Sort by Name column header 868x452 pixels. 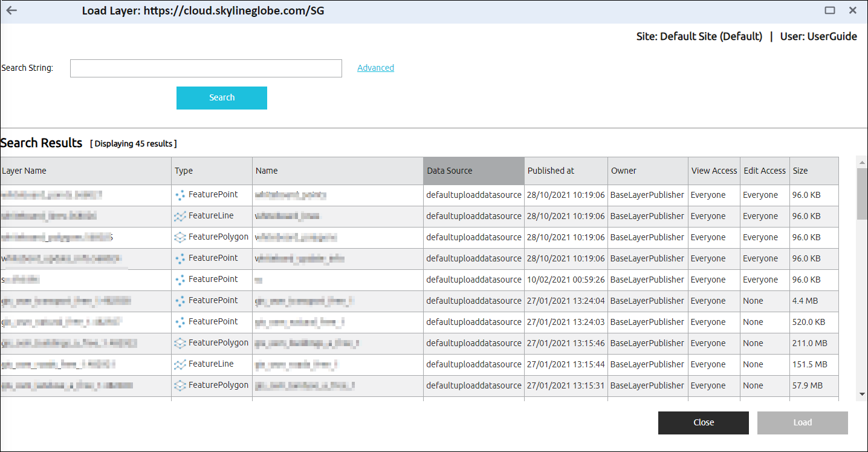point(338,171)
